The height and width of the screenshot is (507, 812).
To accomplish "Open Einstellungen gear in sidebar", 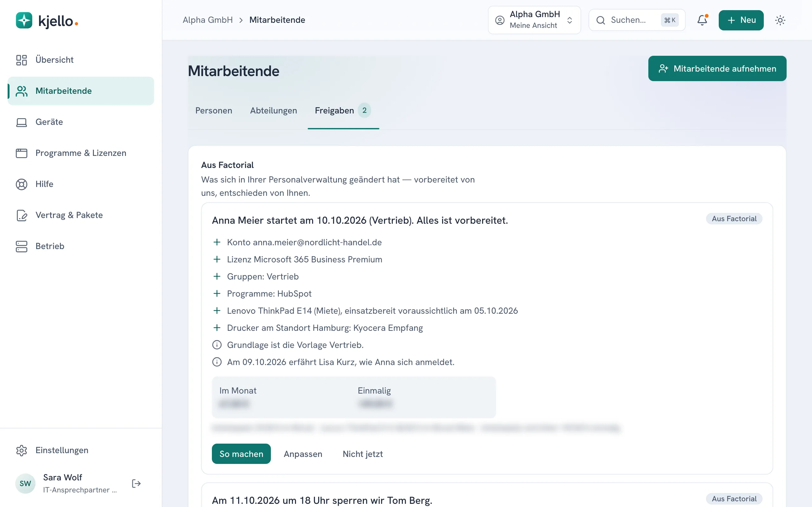I will (22, 450).
